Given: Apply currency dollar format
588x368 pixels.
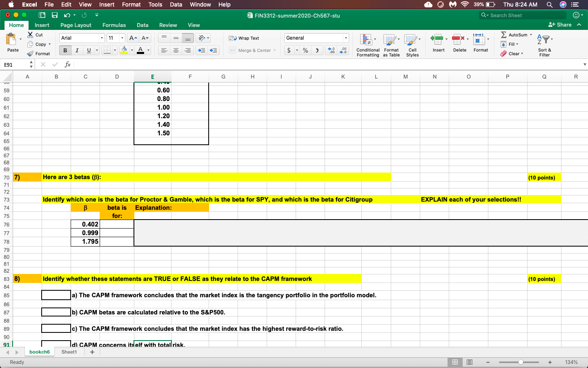Looking at the screenshot, I should coord(289,50).
